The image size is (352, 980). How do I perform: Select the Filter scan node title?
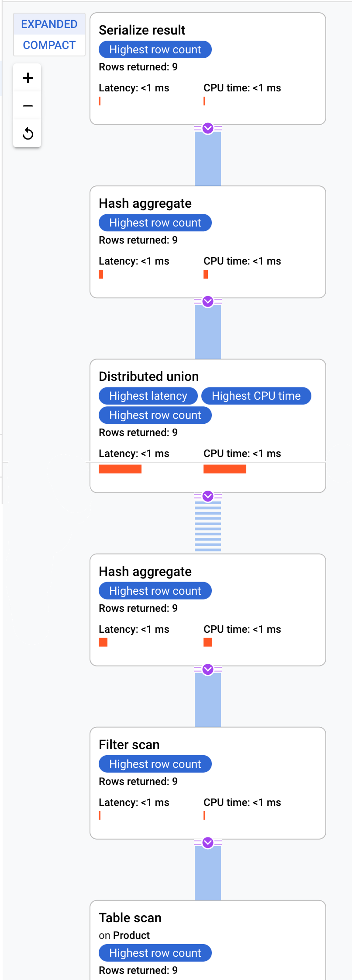[x=129, y=745]
